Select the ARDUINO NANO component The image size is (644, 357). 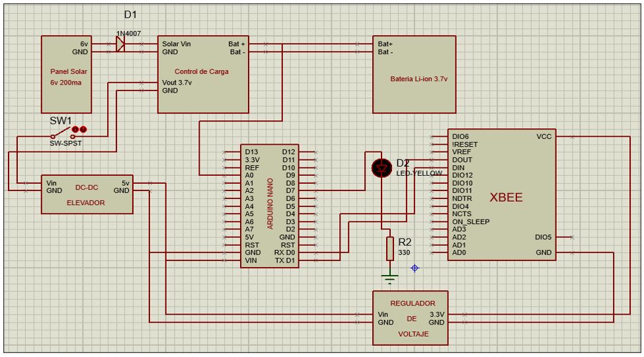(x=269, y=206)
